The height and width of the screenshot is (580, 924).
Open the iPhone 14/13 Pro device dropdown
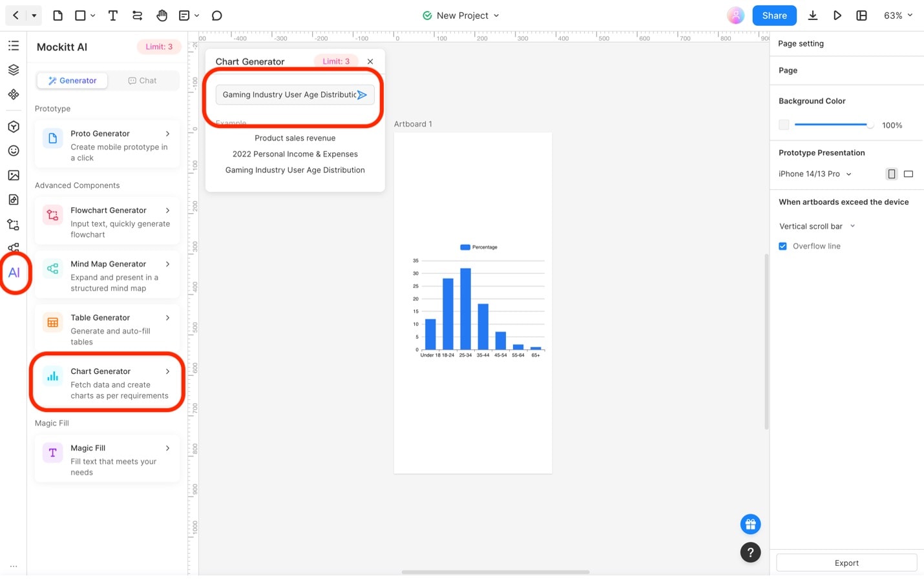pos(815,174)
